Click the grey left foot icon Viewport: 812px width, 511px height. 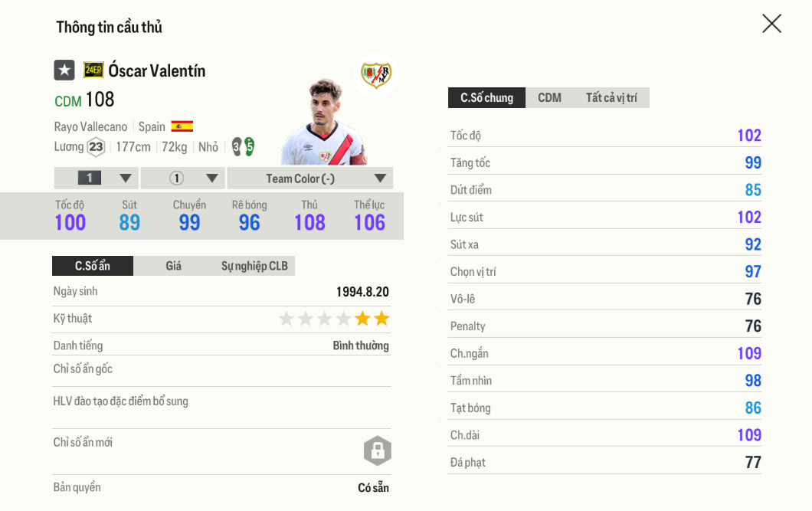coord(237,146)
